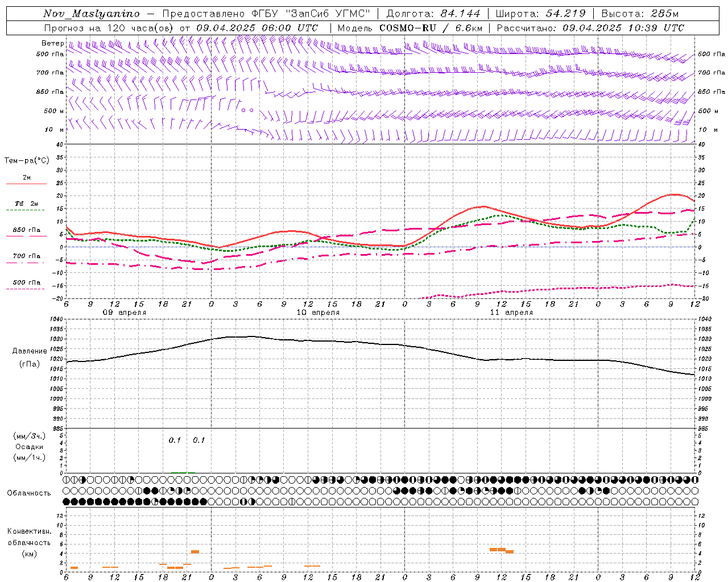
Task: Click the (км) unit under convective cloudiness
Action: pos(30,554)
